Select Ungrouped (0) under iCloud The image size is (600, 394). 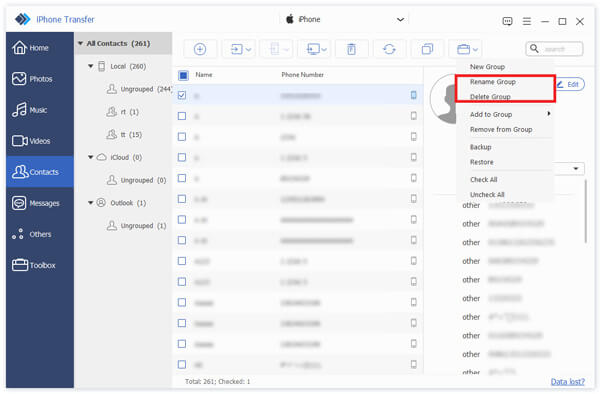coord(136,180)
